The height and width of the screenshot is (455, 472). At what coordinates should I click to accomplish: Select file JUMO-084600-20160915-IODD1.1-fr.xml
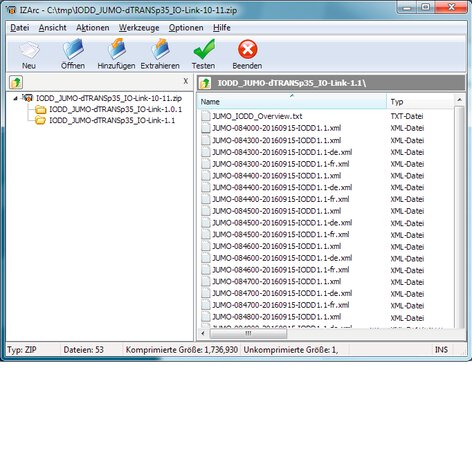coord(281,270)
